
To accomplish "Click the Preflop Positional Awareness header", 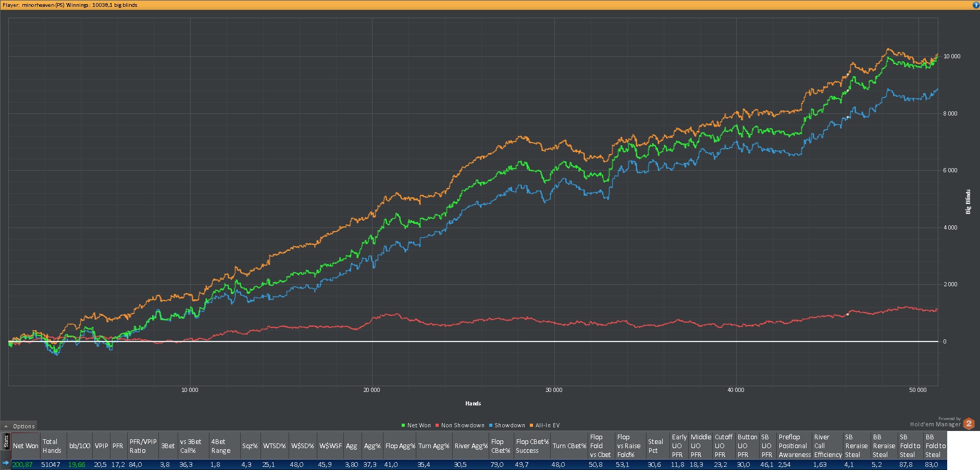I will pos(795,446).
